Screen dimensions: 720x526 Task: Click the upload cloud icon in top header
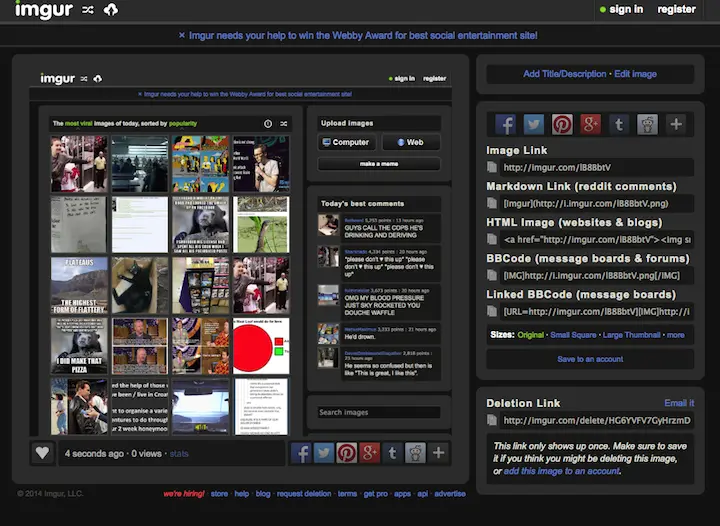111,10
